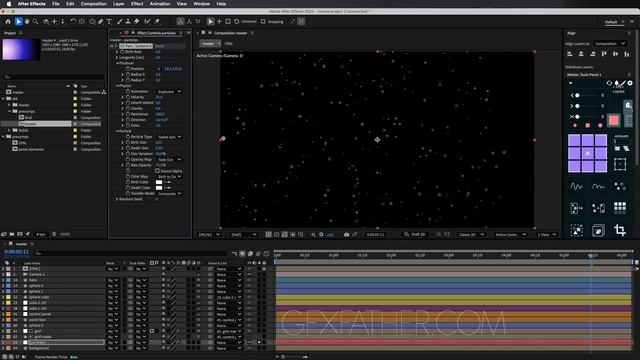Open the Transfer Mode dropdown

click(169, 193)
